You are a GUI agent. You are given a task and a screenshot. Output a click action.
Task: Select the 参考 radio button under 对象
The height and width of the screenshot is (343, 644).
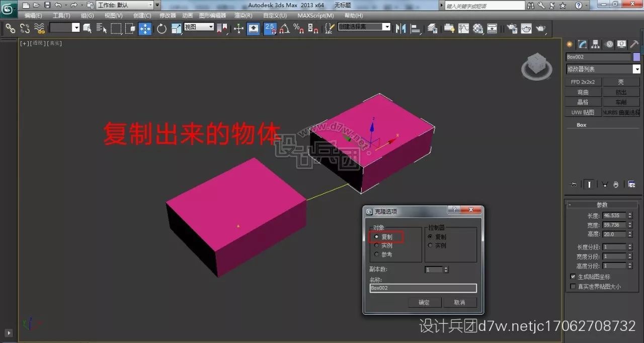[x=376, y=254]
